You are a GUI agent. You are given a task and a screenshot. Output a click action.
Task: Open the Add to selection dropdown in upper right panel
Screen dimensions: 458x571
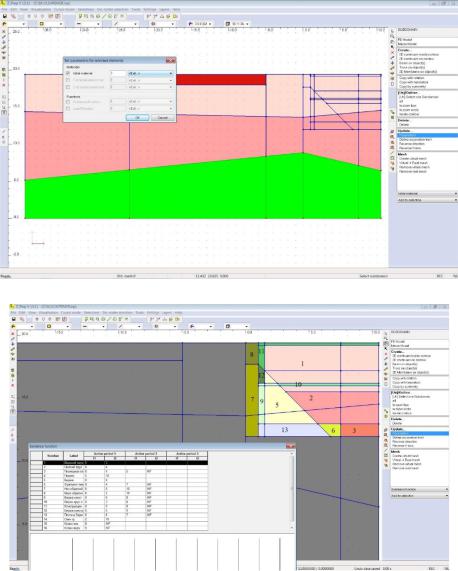427,200
